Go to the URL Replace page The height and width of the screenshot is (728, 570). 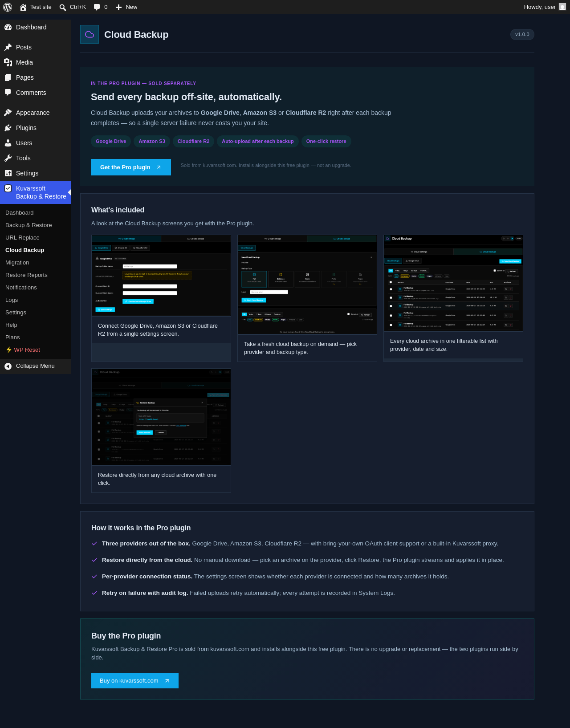[22, 238]
